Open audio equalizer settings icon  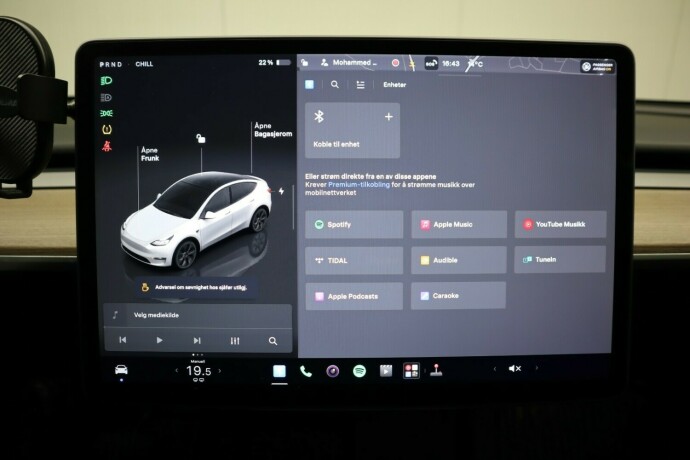pyautogui.click(x=235, y=341)
